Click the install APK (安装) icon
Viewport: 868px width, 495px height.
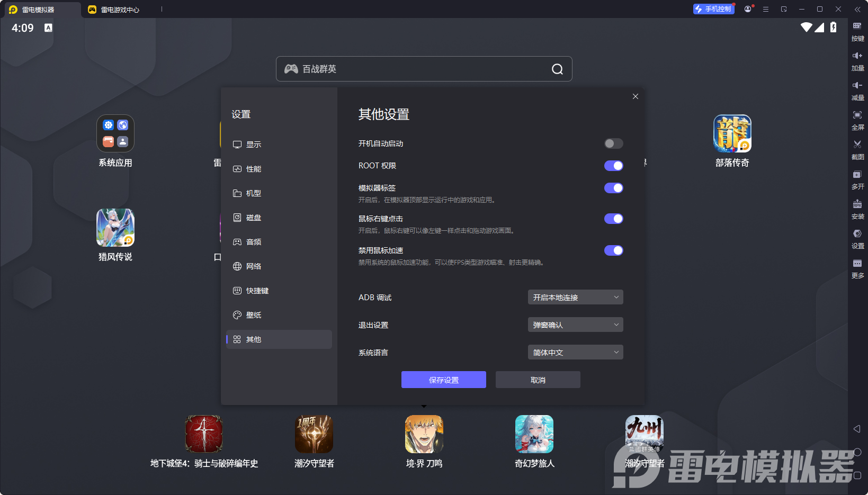[858, 209]
